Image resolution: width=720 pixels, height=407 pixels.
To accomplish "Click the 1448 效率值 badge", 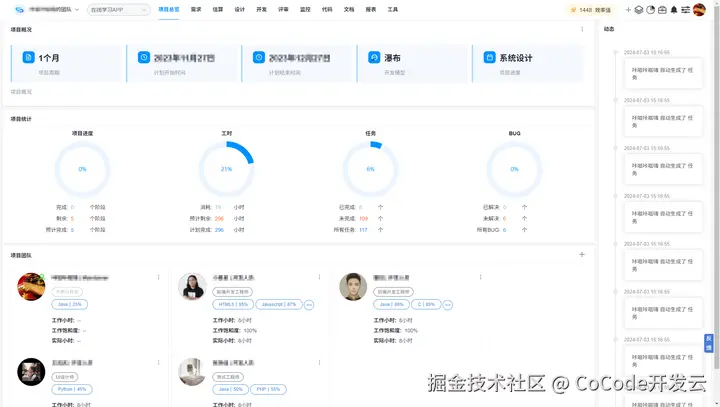I will point(591,10).
